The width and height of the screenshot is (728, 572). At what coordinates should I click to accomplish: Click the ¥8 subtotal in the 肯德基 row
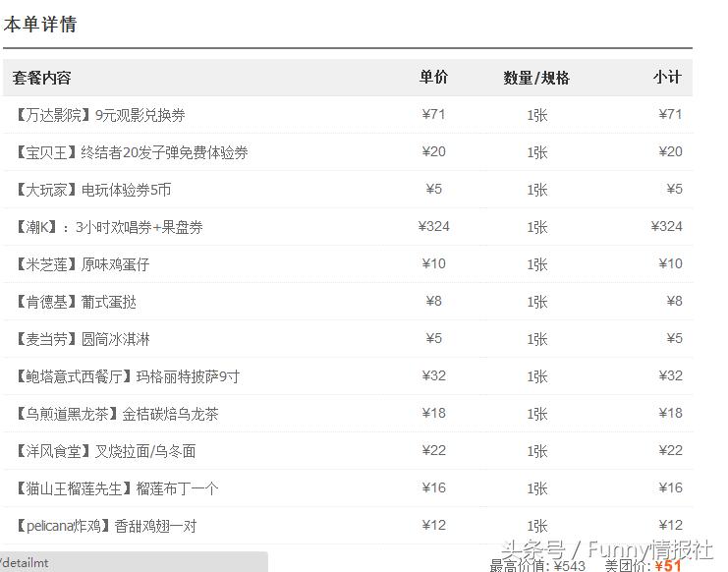674,302
